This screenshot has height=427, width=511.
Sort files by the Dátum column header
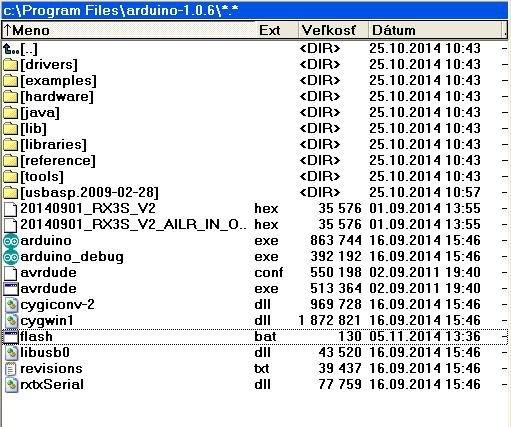pos(435,30)
